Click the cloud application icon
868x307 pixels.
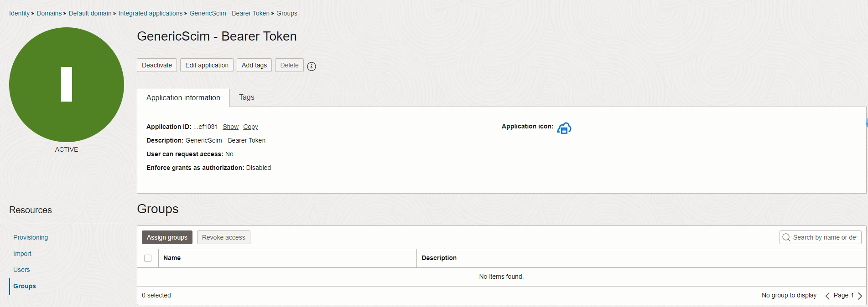(564, 128)
